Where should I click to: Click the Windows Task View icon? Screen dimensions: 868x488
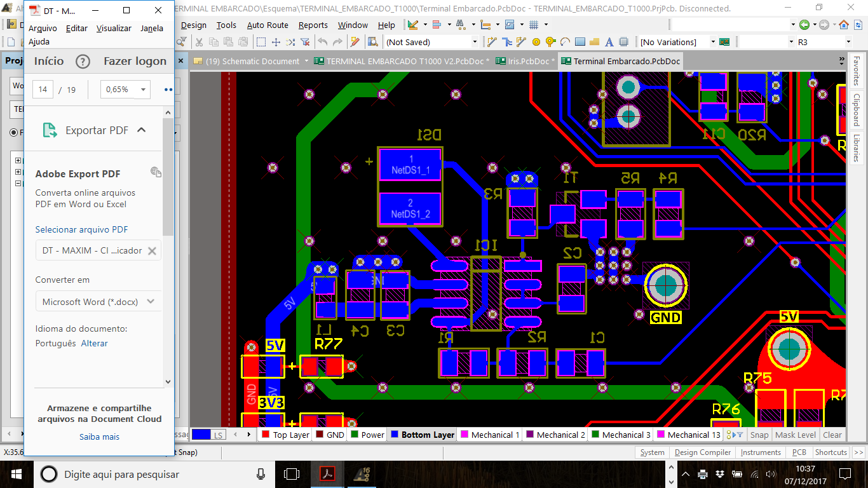pos(292,474)
